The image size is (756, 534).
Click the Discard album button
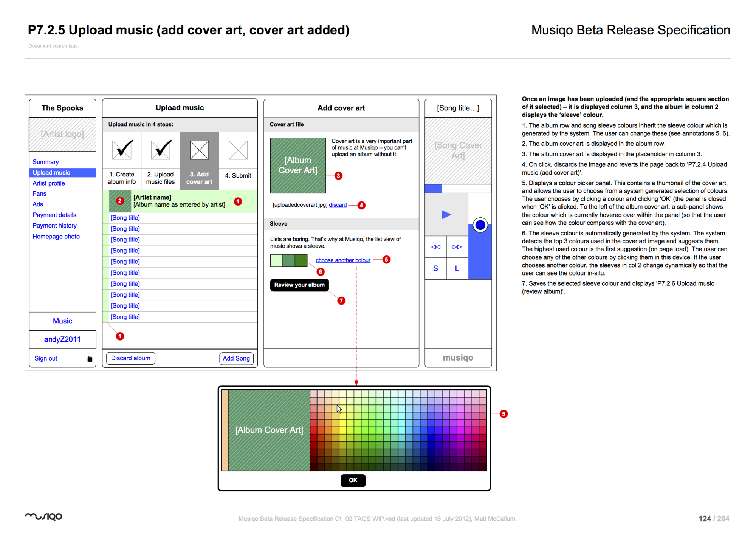130,358
